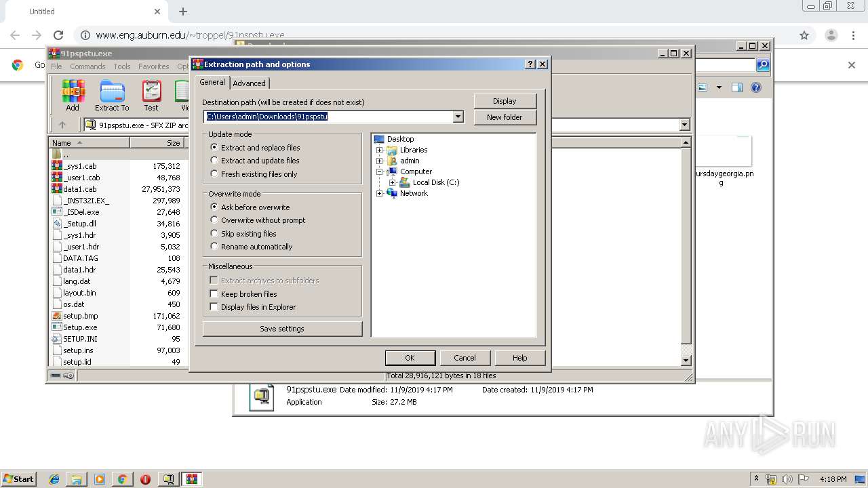Screen dimensions: 868x488
Task: Open the destination path dropdown
Action: point(458,117)
